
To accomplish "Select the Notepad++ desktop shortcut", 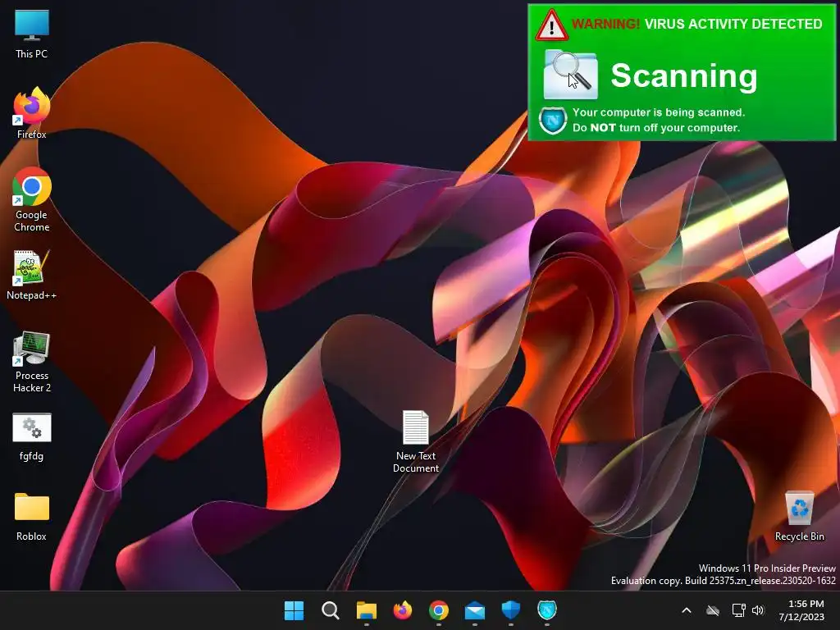I will [32, 276].
